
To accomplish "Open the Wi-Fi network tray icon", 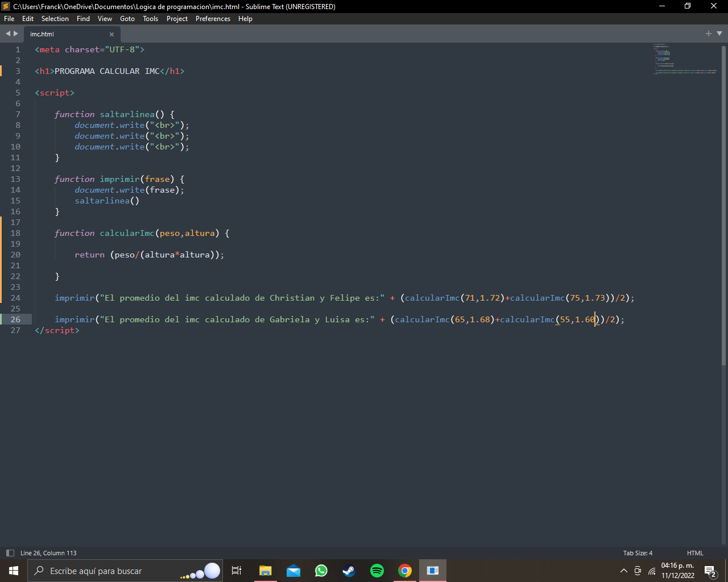I will [x=652, y=571].
